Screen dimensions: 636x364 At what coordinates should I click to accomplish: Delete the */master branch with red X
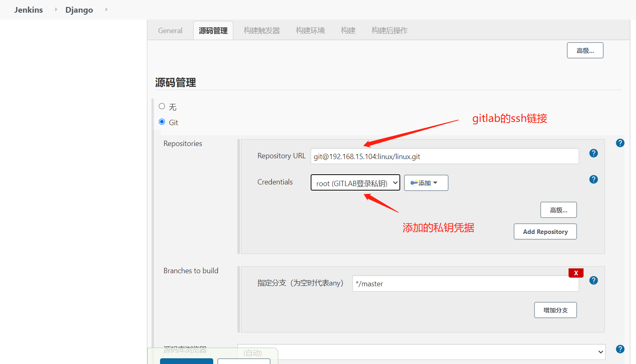576,273
